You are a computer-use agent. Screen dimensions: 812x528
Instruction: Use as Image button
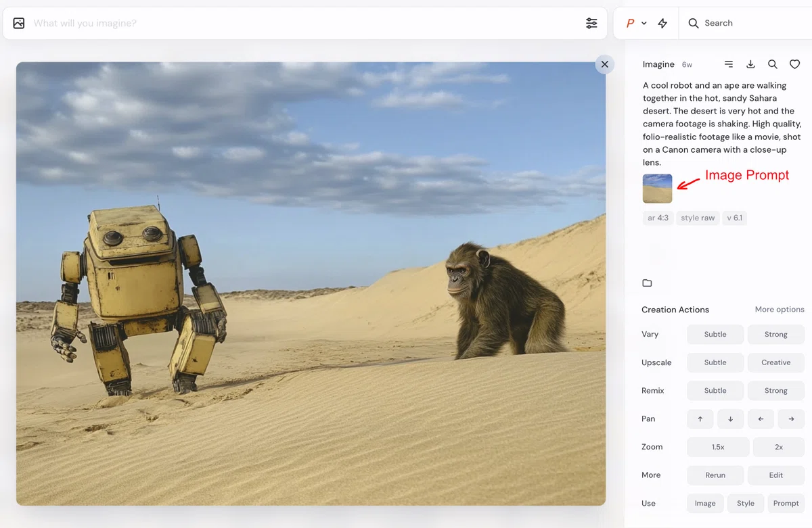pos(705,504)
